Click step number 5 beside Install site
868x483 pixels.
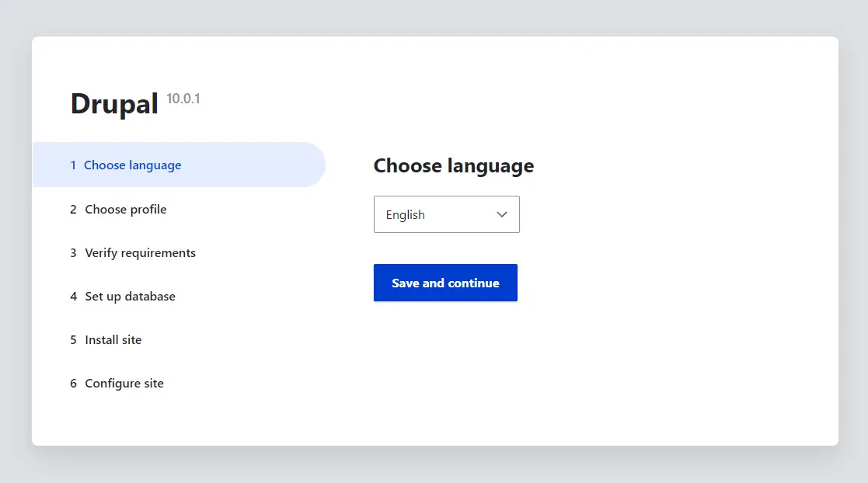[73, 339]
